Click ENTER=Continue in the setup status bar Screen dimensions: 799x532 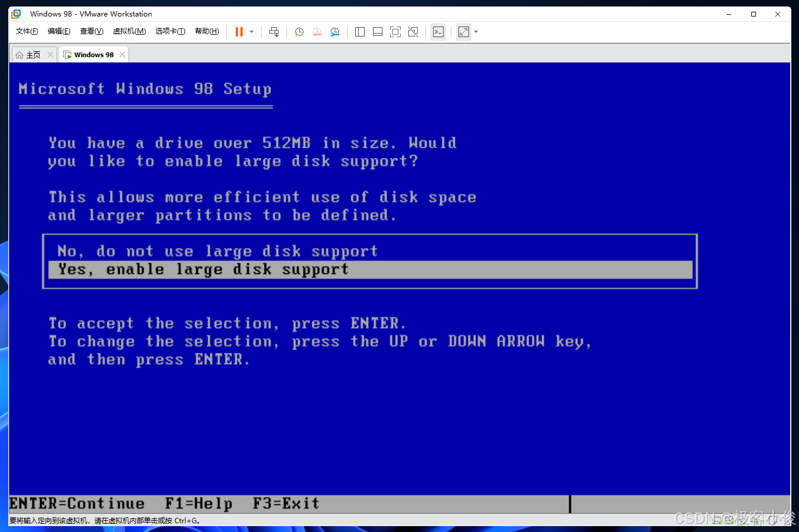[77, 504]
